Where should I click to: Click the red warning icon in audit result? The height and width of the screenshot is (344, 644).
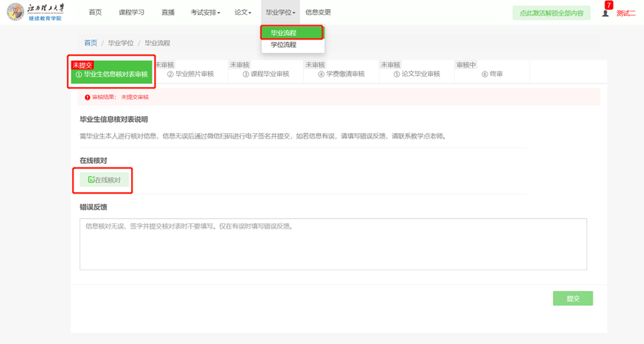tap(87, 98)
